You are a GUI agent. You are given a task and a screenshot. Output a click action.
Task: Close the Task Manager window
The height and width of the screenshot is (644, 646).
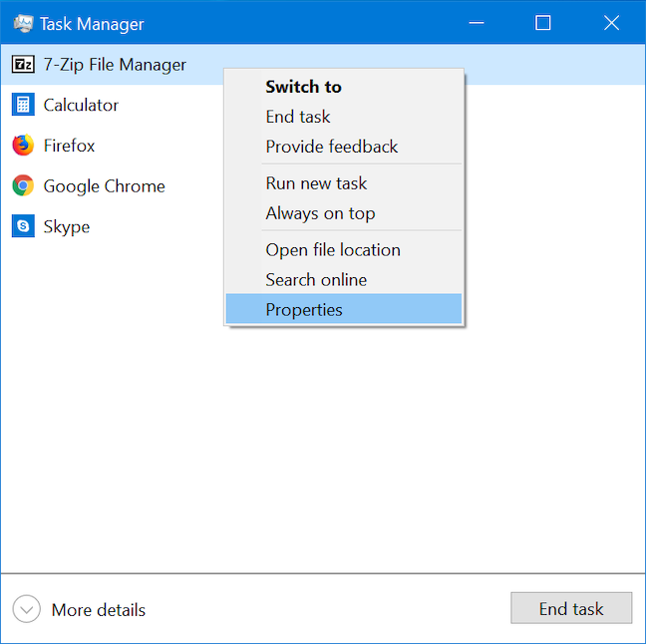pyautogui.click(x=611, y=23)
